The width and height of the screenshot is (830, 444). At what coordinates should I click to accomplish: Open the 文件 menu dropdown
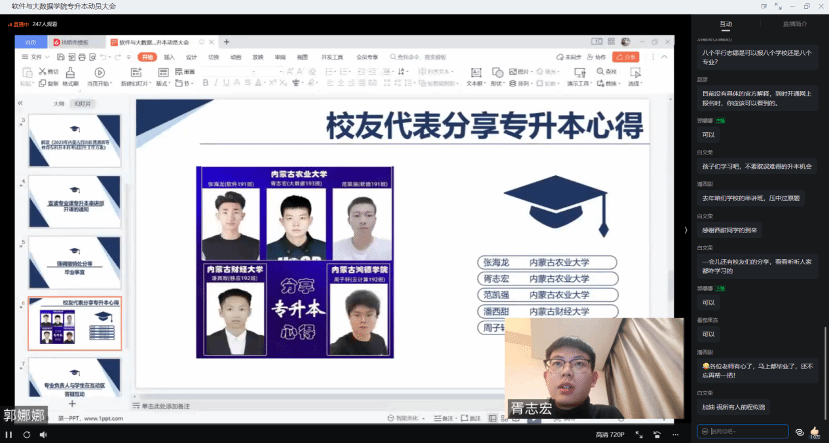[38, 57]
